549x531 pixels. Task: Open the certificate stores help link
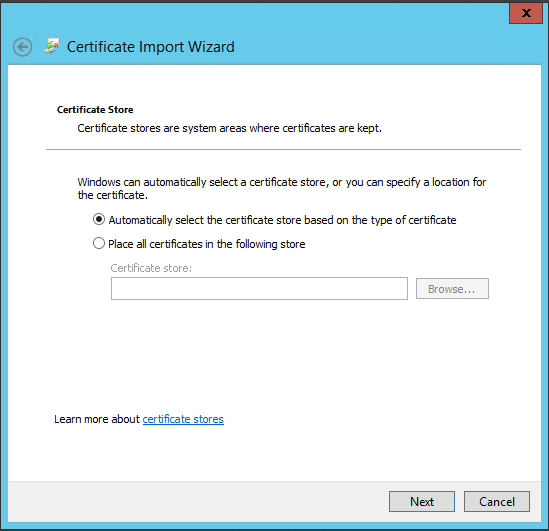point(183,419)
